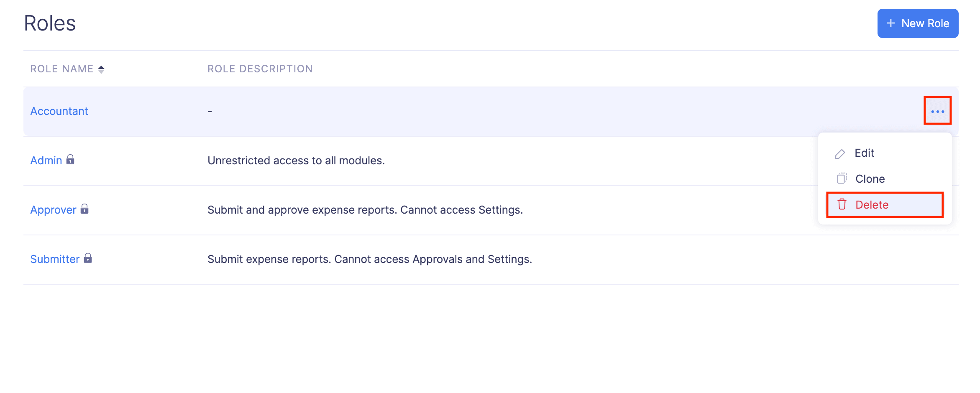Image resolution: width=980 pixels, height=393 pixels.
Task: Click the Role Name column header text
Action: point(61,69)
